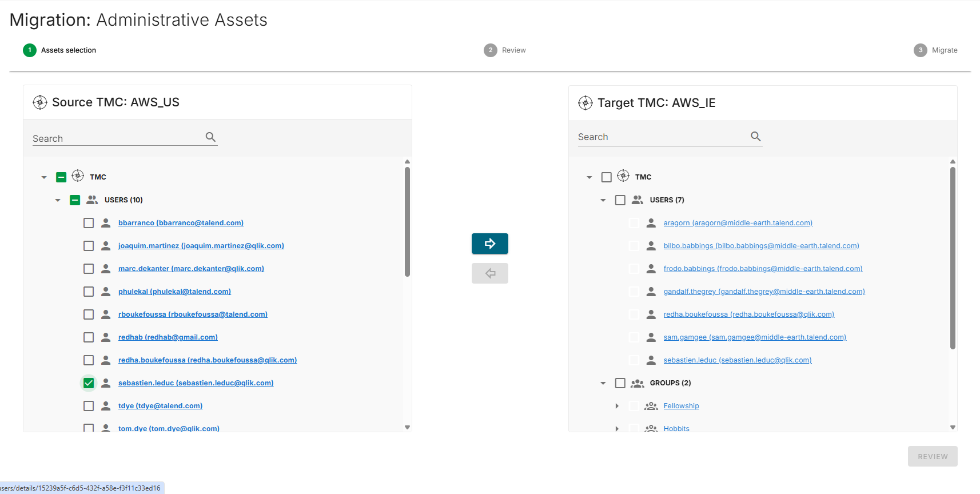Click the Target TMC AWS_IE compass icon
Viewport: 980px width, 494px height.
coord(585,103)
